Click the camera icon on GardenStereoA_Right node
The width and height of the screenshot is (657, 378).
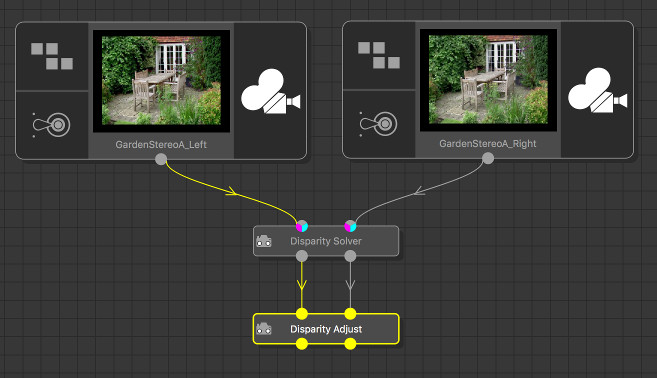pyautogui.click(x=598, y=91)
